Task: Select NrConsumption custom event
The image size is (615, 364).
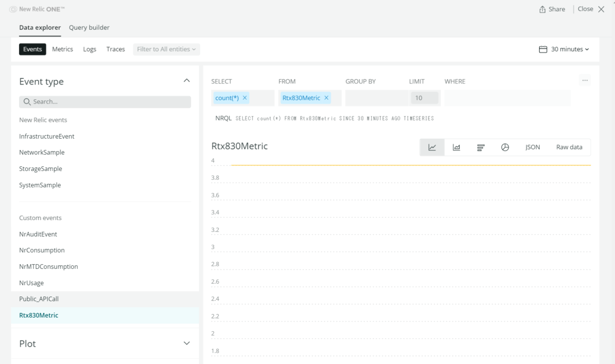Action: pos(42,250)
